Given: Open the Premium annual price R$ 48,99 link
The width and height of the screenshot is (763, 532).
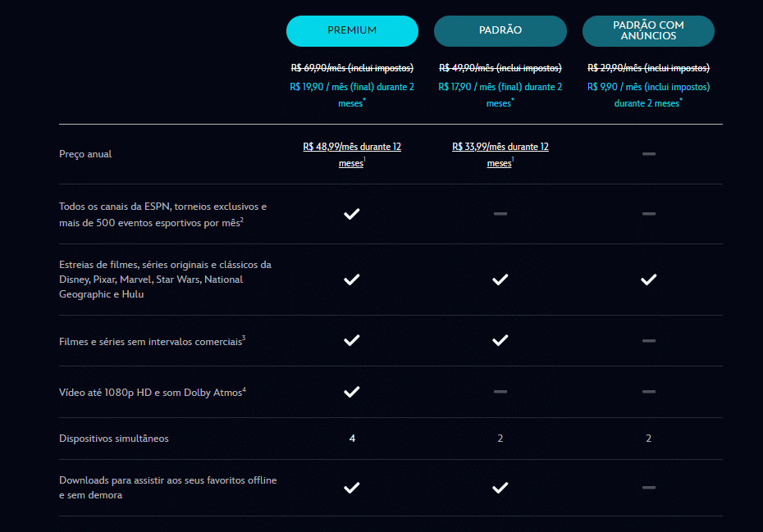Looking at the screenshot, I should (352, 155).
